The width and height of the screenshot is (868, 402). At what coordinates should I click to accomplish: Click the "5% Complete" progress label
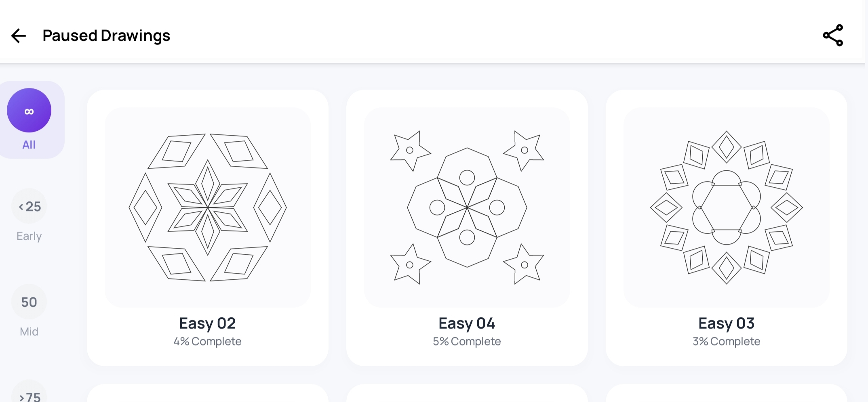point(467,341)
